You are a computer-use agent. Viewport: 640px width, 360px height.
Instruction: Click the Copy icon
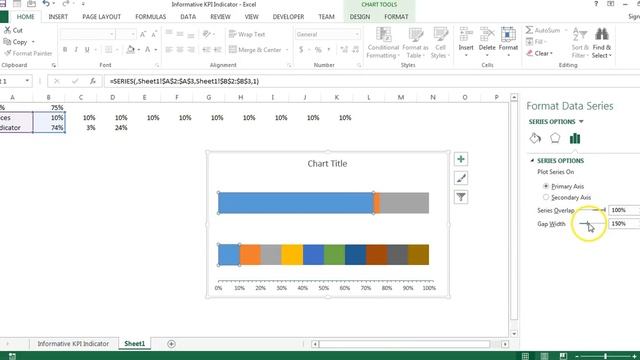tap(7, 42)
